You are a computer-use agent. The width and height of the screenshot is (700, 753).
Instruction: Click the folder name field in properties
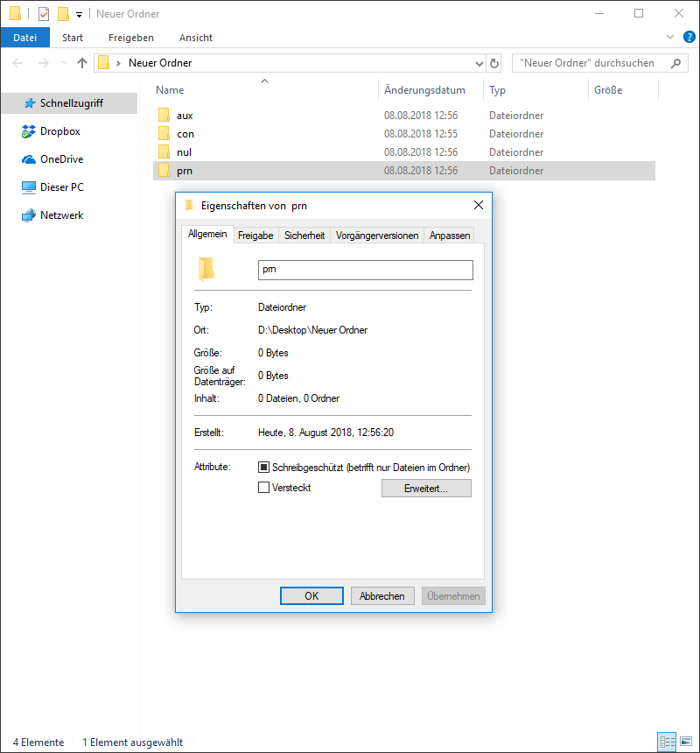tap(366, 270)
